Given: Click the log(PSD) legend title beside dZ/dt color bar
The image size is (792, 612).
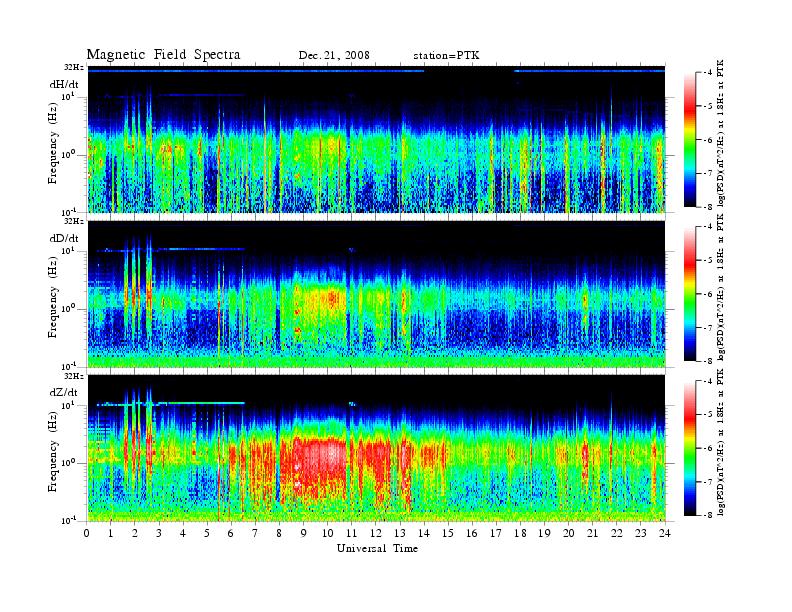Looking at the screenshot, I should pyautogui.click(x=721, y=442).
